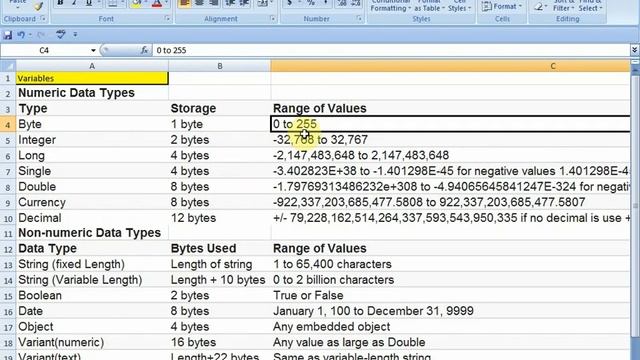Select row 12 header
This screenshot has width=640, height=360.
pos(8,249)
